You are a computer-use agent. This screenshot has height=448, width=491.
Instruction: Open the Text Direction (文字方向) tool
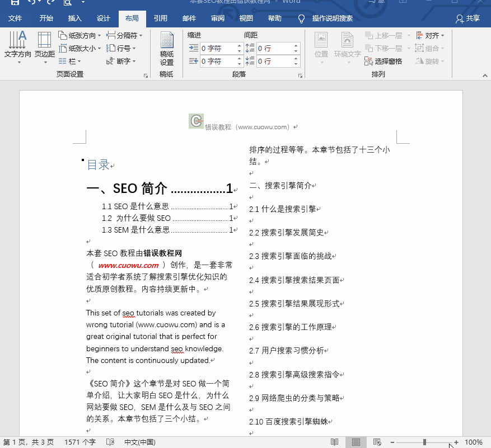tap(17, 47)
